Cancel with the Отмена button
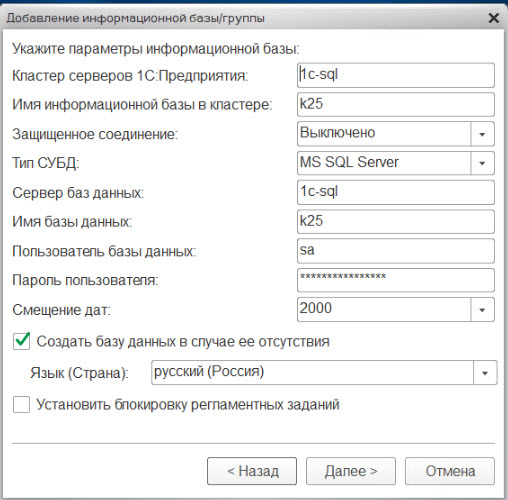The image size is (508, 500). 450,471
